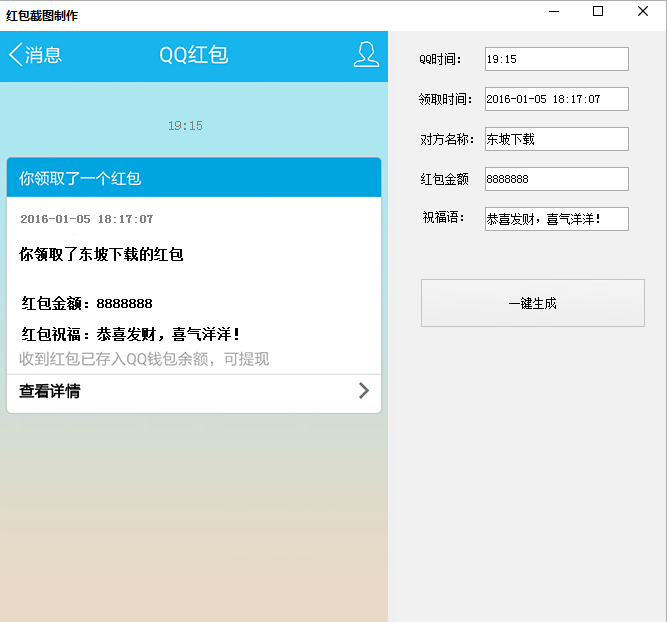Close the 红包截图制作 window
The image size is (667, 622).
pyautogui.click(x=643, y=11)
